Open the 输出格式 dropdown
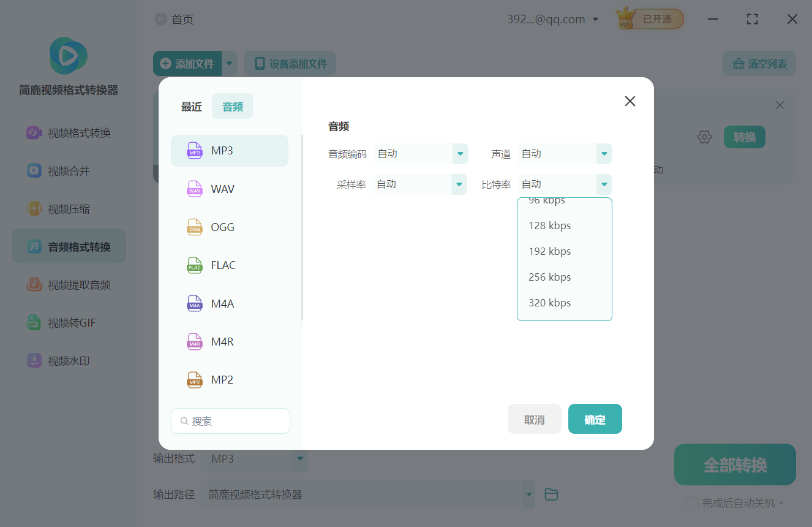812x527 pixels. [255, 458]
